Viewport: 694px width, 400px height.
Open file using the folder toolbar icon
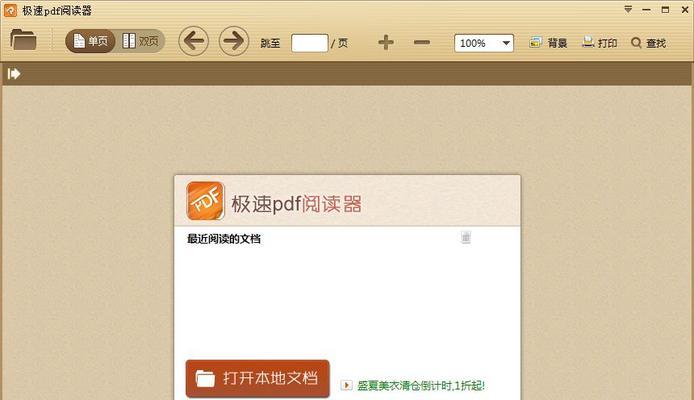(x=23, y=40)
